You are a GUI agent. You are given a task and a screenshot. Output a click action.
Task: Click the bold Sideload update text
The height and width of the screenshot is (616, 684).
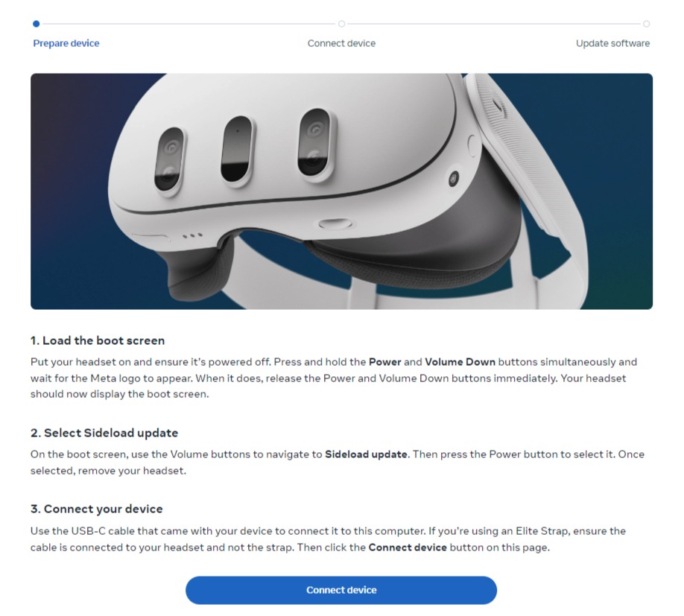tap(366, 454)
